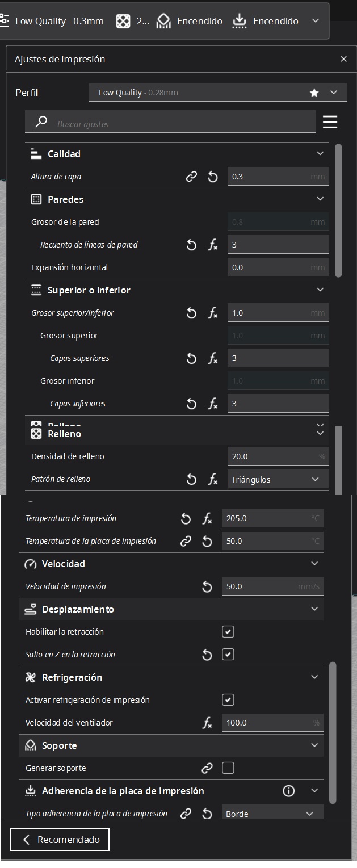Click the favorite star icon in Perfil
This screenshot has height=868, width=357.
[314, 93]
